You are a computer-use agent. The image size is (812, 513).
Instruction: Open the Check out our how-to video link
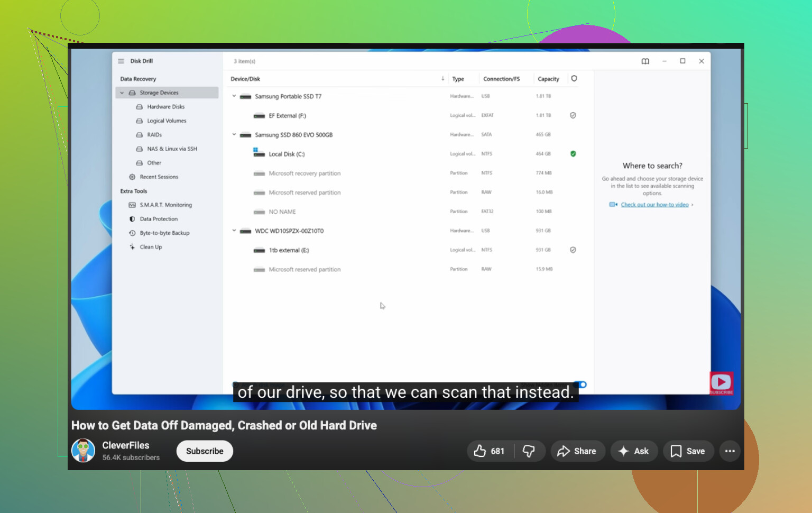click(654, 205)
